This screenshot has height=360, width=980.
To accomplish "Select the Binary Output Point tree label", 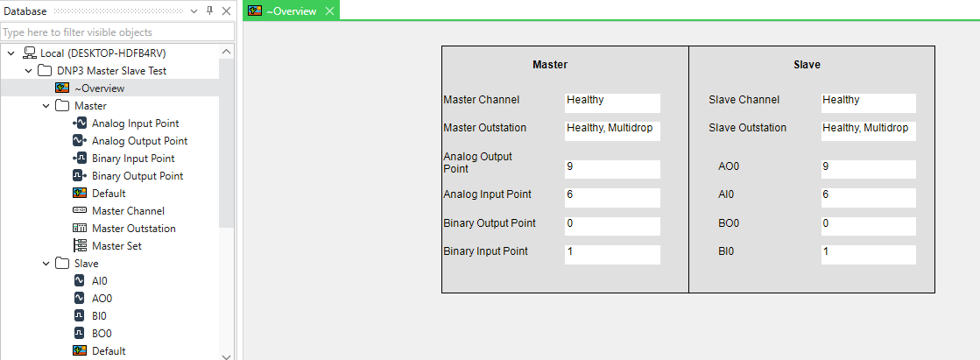I will [137, 176].
